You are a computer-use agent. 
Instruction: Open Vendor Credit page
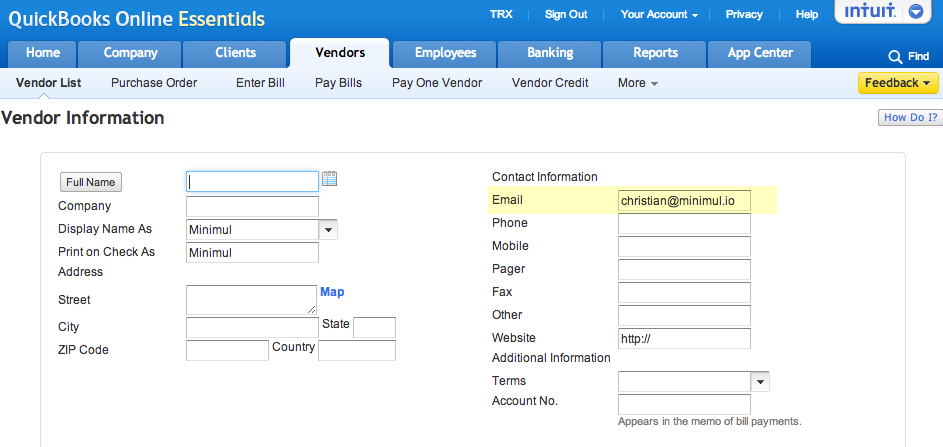click(550, 83)
